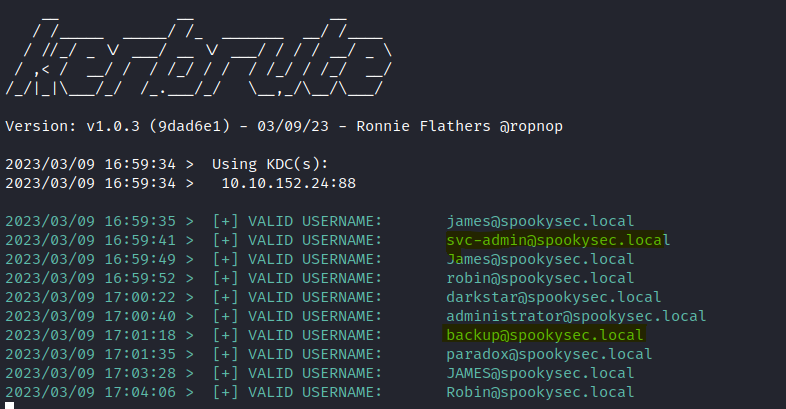Screen dimensions: 786x409
Task: Click timestamp 17:03:28
Action: (x=140, y=373)
